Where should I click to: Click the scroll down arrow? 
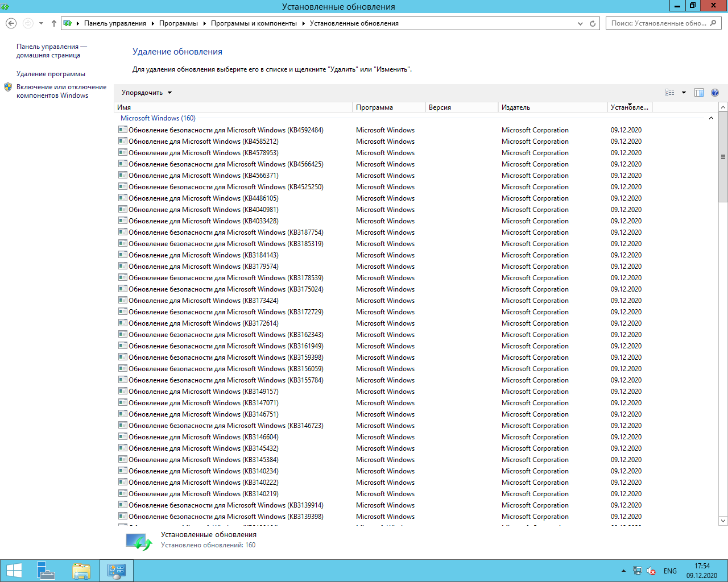(723, 520)
